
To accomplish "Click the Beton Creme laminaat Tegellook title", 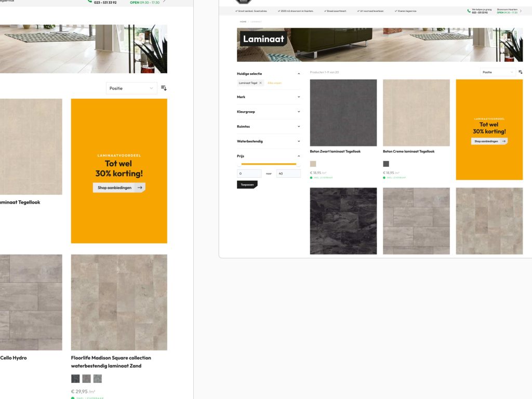I will tap(408, 151).
